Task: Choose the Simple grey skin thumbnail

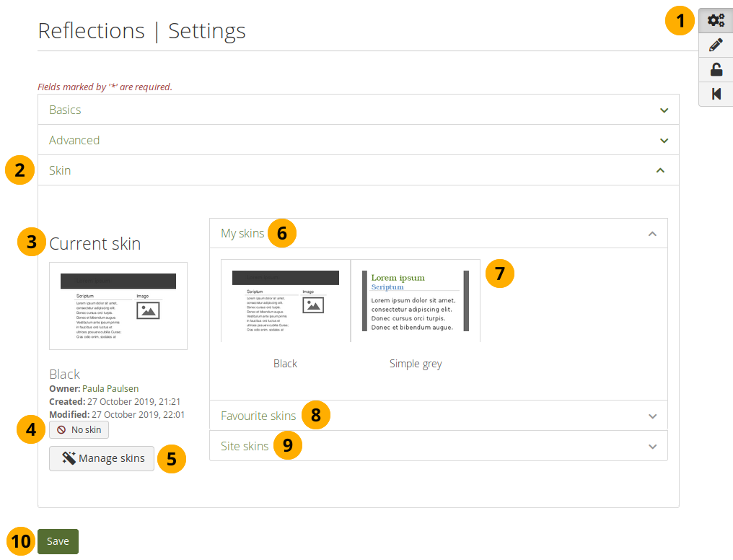Action: click(415, 301)
